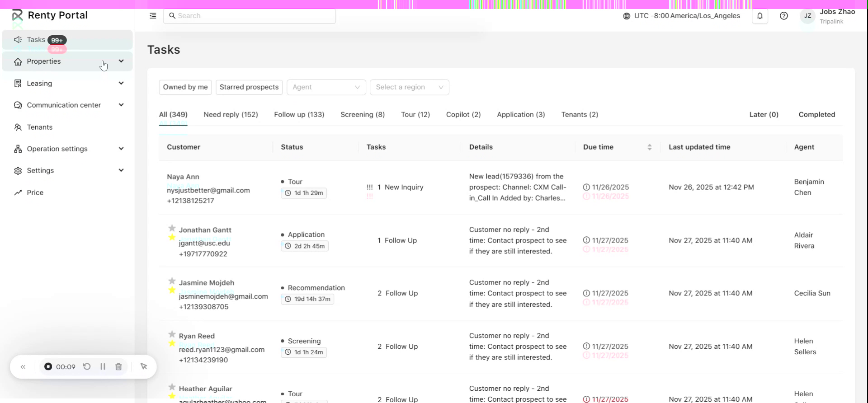Open Ryan Reed's customer record
This screenshot has height=403, width=868.
197,336
